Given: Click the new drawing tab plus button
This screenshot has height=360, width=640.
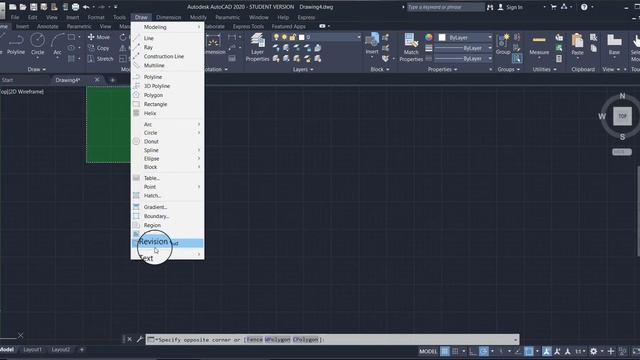Looking at the screenshot, I should point(112,80).
